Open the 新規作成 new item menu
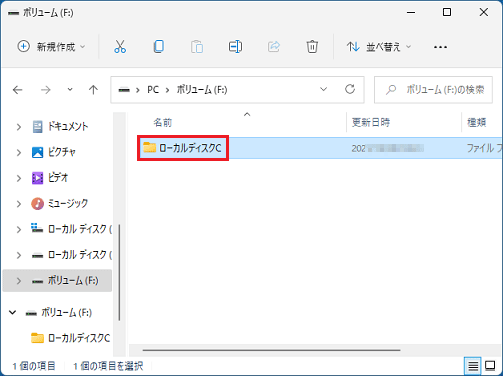This screenshot has width=503, height=376. click(51, 47)
